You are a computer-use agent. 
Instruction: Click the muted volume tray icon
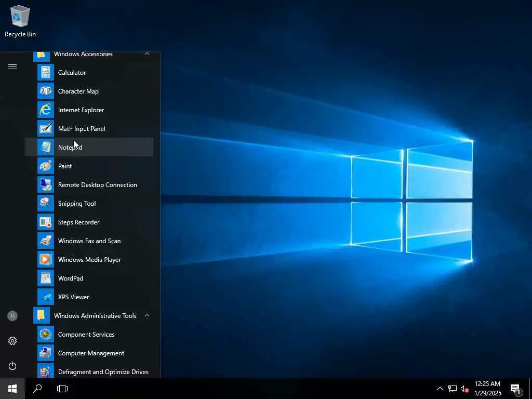464,389
